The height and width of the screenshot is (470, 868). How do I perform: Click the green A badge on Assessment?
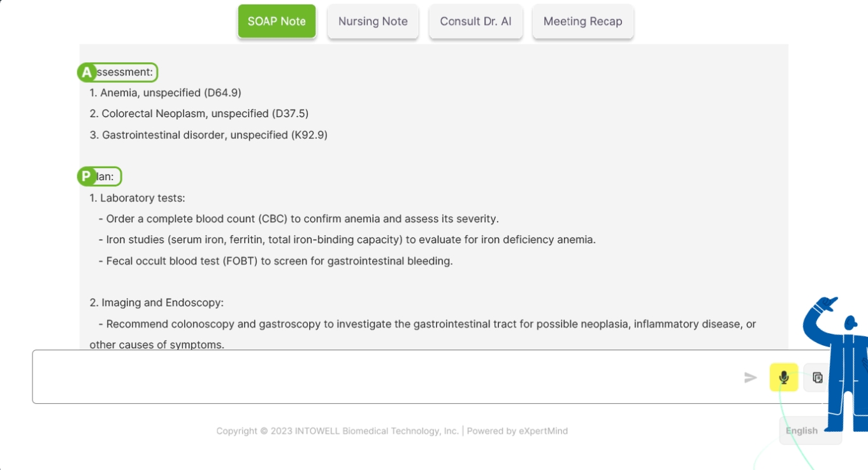click(x=86, y=73)
